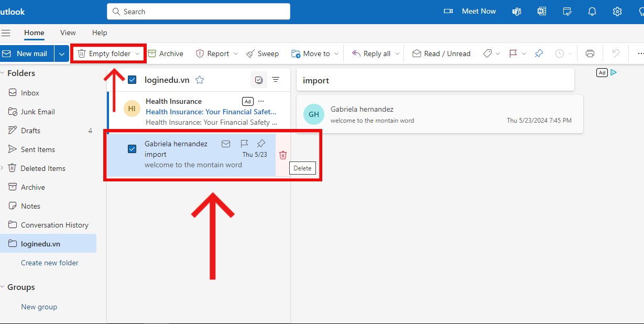Click the red trash Delete icon on message
The width and height of the screenshot is (644, 324).
pos(283,155)
